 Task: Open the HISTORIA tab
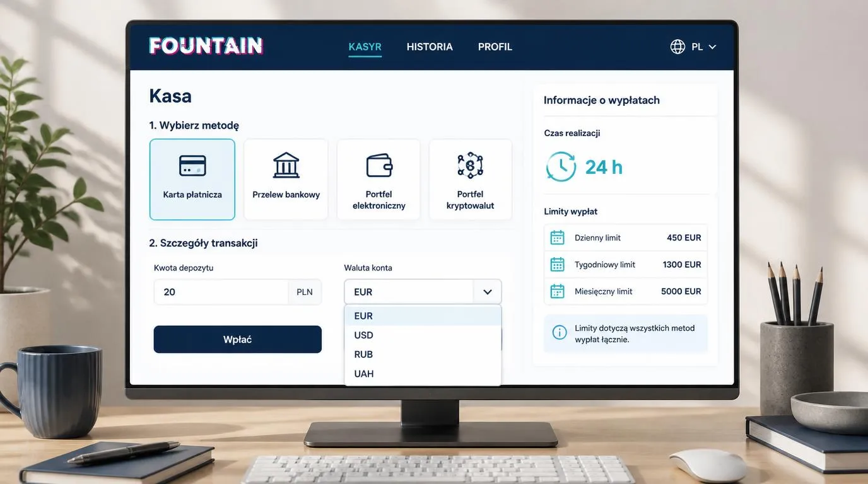430,47
